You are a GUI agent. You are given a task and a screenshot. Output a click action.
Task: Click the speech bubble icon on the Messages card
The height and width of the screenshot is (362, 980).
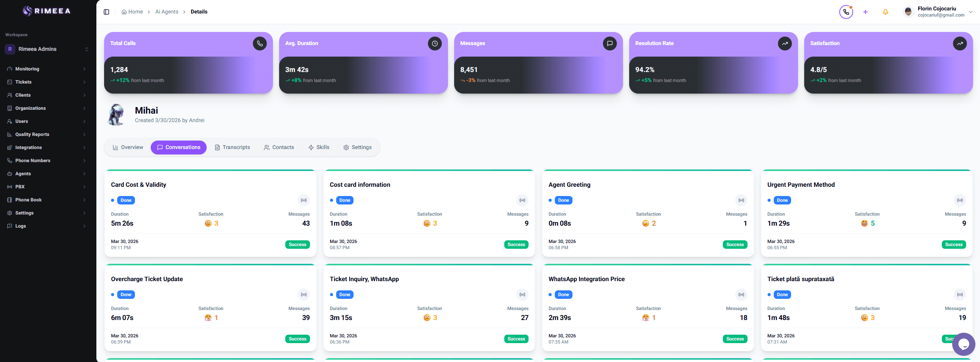point(610,43)
